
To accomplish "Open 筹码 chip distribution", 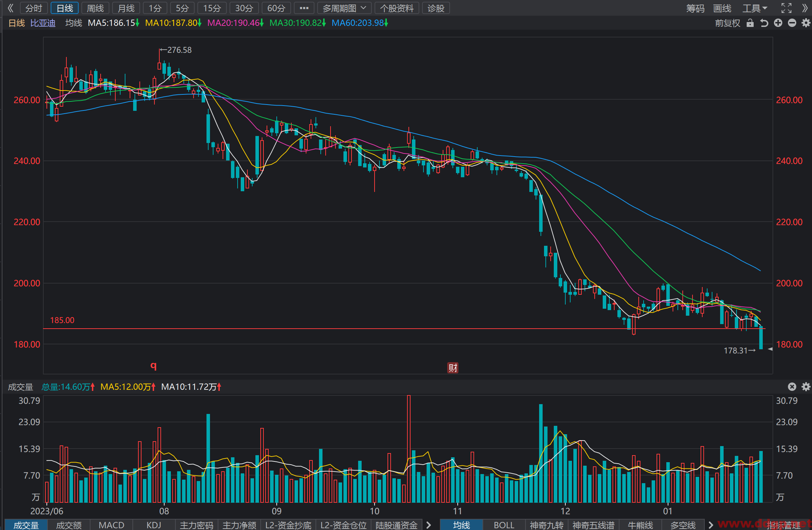I will pyautogui.click(x=695, y=8).
